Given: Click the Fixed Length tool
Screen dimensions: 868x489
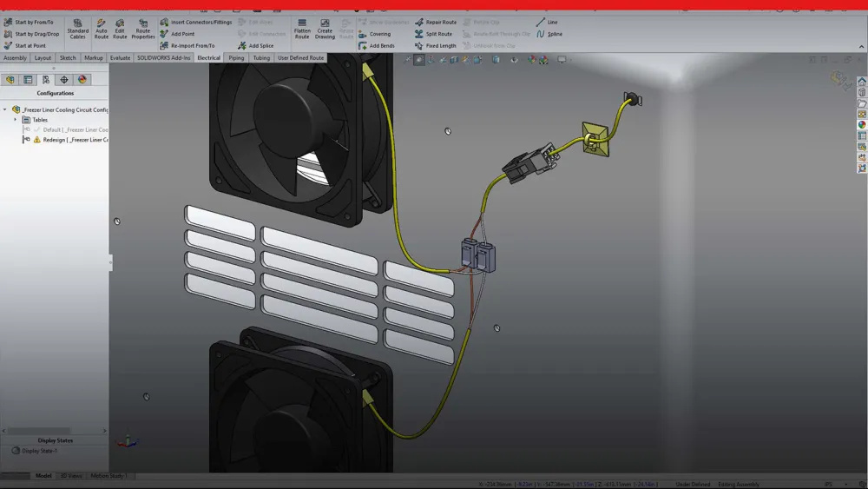Looking at the screenshot, I should click(435, 45).
